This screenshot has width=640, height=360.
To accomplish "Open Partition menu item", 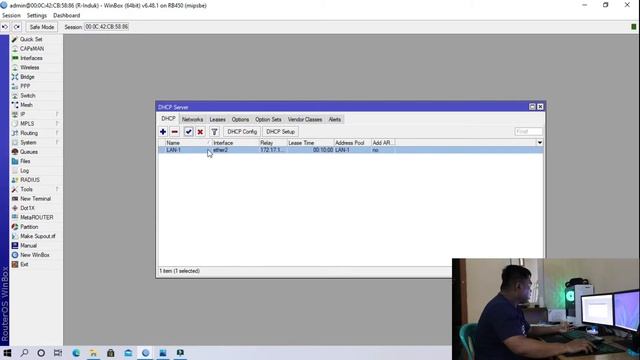I will click(29, 227).
